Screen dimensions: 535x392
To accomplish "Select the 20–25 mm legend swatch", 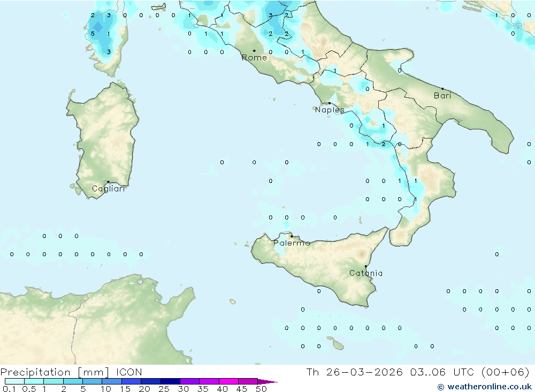I will 151,381.
